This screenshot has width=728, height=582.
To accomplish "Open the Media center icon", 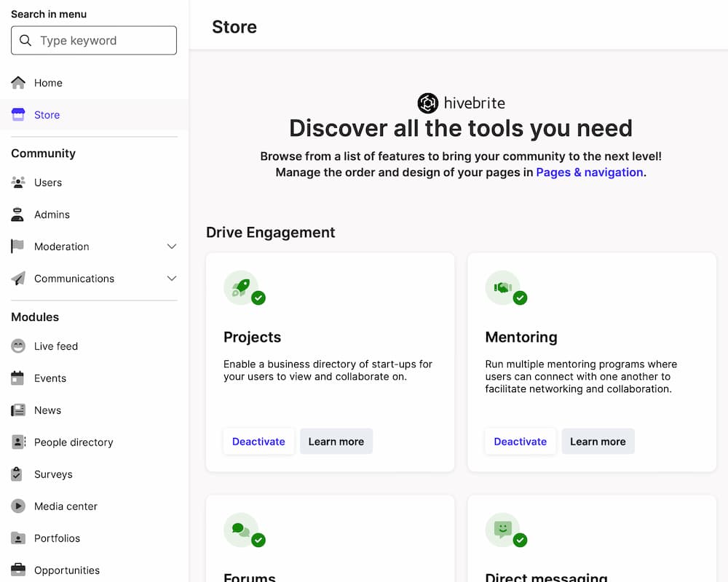I will [x=17, y=506].
